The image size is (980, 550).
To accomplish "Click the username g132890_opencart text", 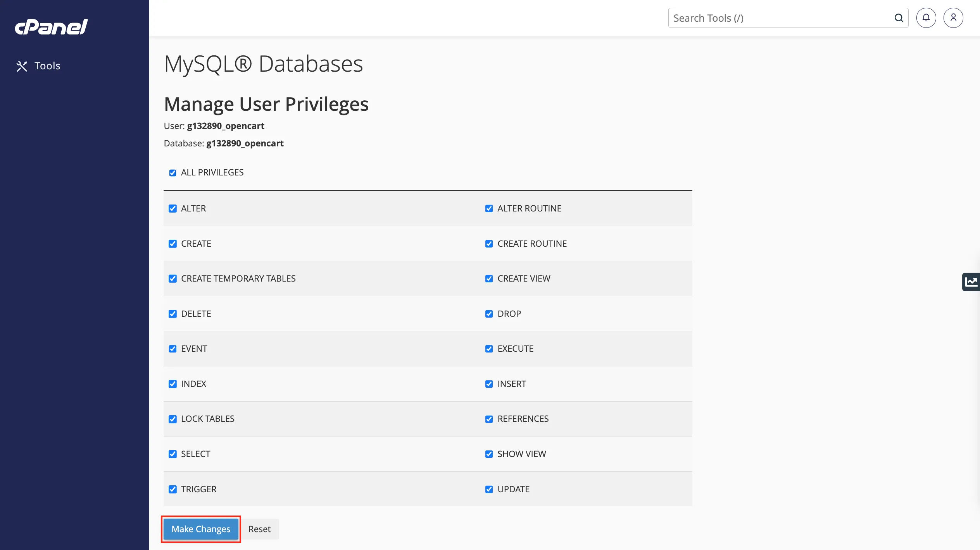I will pyautogui.click(x=226, y=126).
